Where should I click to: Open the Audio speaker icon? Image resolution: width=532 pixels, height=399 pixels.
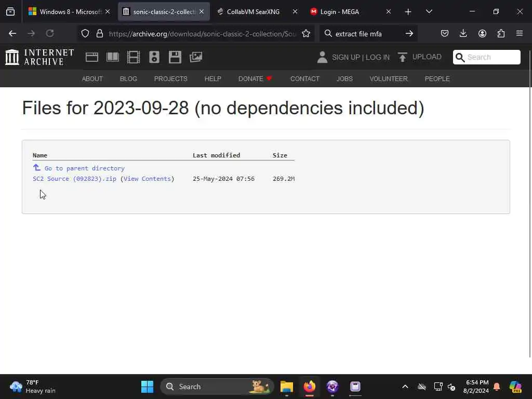point(154,57)
